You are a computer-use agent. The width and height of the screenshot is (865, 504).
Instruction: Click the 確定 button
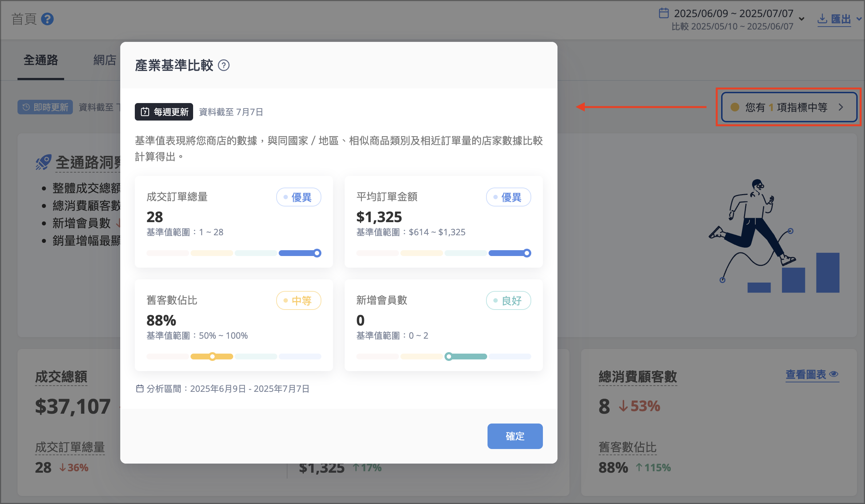[x=515, y=436]
